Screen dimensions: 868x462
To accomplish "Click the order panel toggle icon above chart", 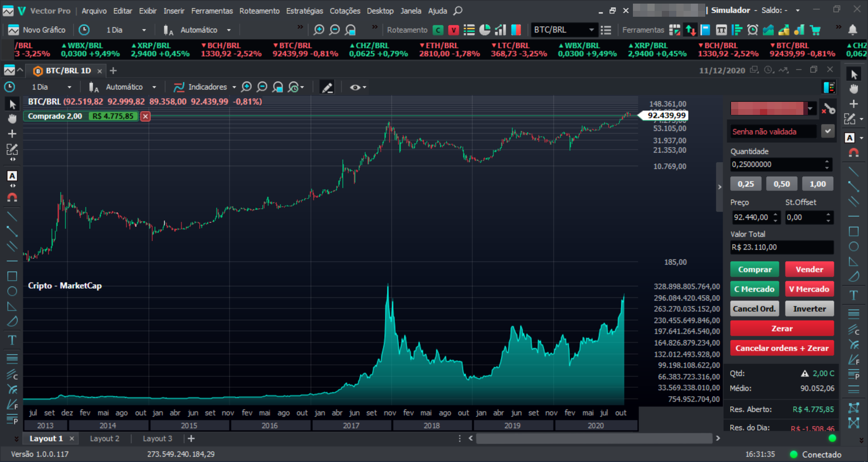I will (x=829, y=87).
